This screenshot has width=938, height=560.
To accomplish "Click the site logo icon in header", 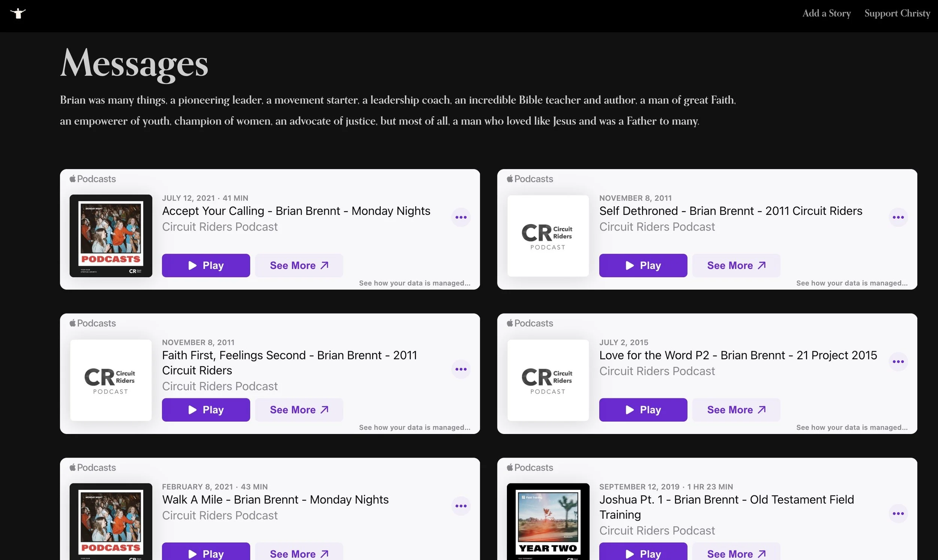I will (x=18, y=13).
